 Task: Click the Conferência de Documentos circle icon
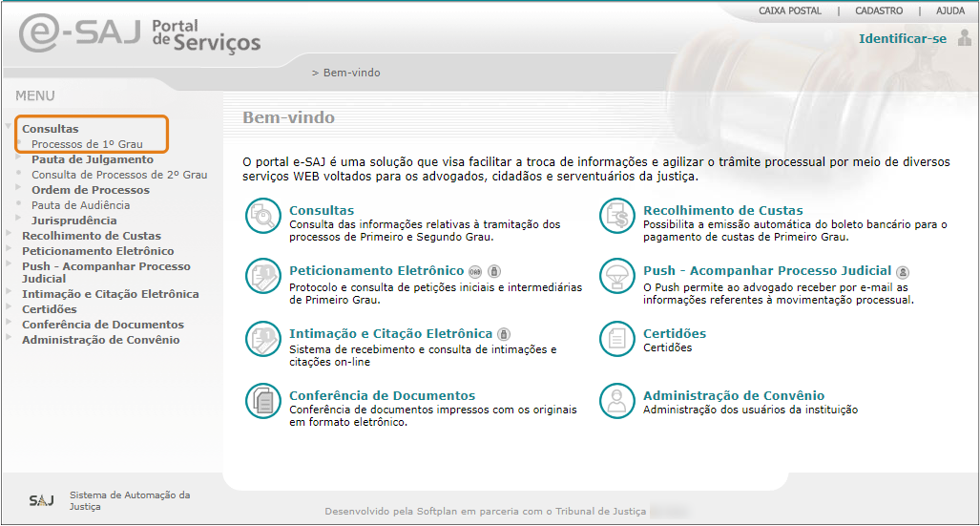[263, 401]
